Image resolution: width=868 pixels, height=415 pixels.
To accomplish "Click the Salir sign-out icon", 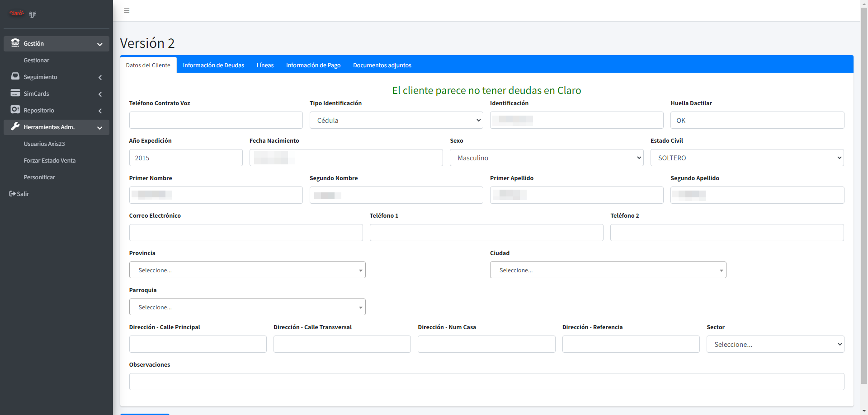I will point(12,194).
